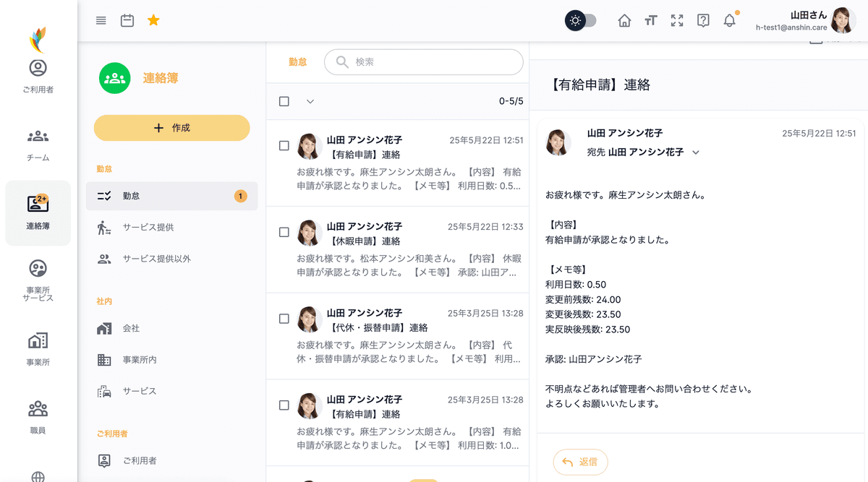The height and width of the screenshot is (482, 868).
Task: Open the サービス提供 folder
Action: (172, 228)
